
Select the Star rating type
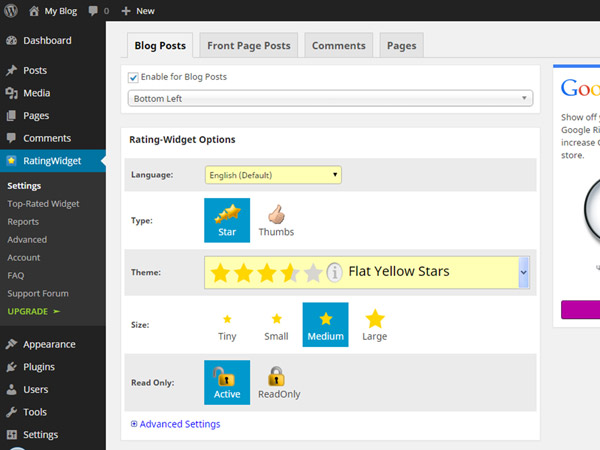tap(227, 218)
